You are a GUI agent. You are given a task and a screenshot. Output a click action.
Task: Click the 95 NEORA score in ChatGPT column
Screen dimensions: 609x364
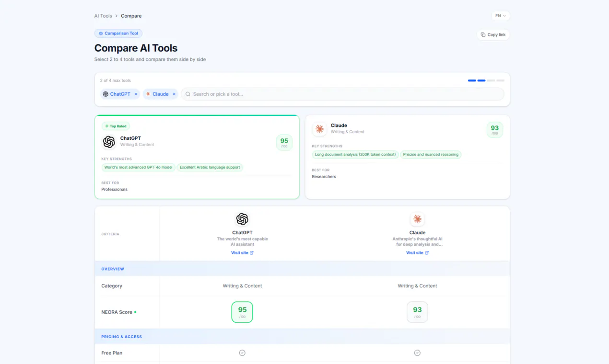coord(242,312)
